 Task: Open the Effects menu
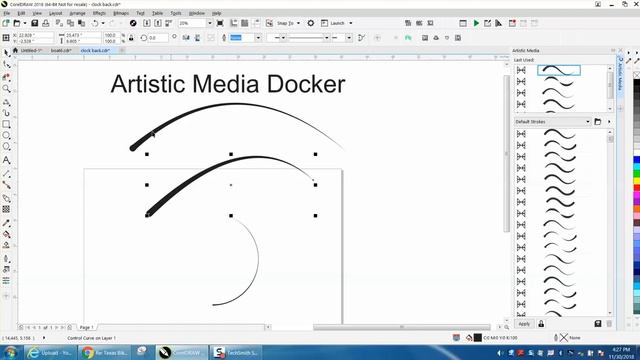point(99,13)
